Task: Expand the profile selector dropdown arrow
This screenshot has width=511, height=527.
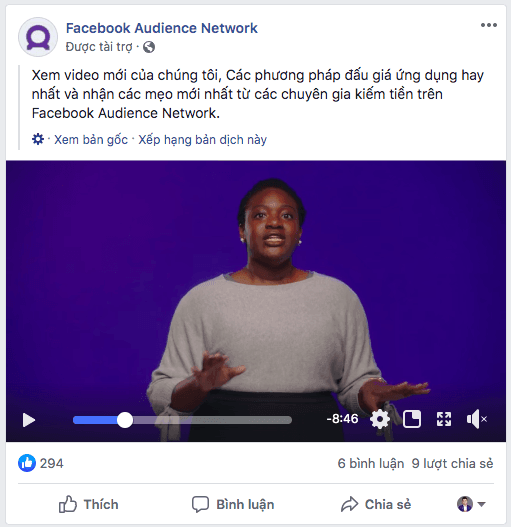Action: (481, 504)
